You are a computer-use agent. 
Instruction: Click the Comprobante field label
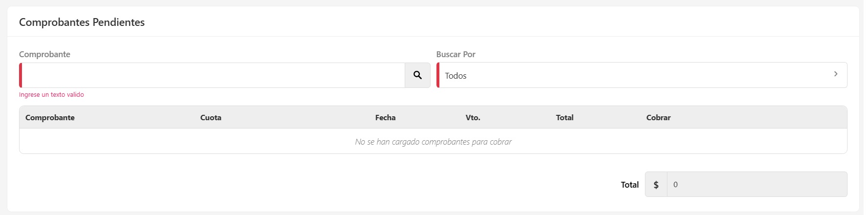click(44, 54)
